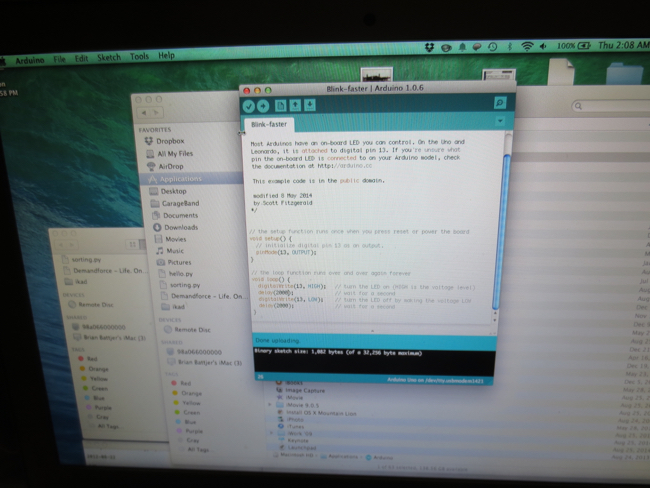Expand the iMovie 9.0.5 folder triangle

(270, 404)
